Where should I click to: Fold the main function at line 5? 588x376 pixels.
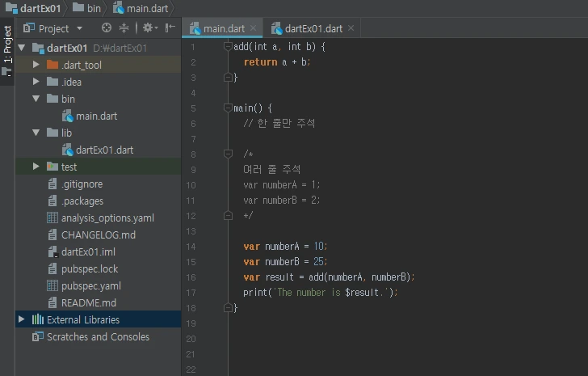(x=228, y=108)
